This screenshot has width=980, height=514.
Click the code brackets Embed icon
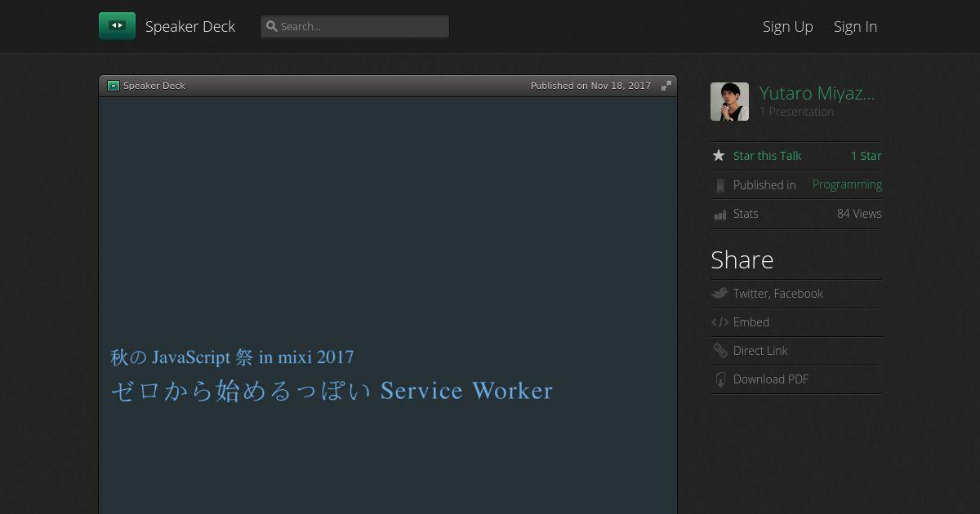[719, 322]
